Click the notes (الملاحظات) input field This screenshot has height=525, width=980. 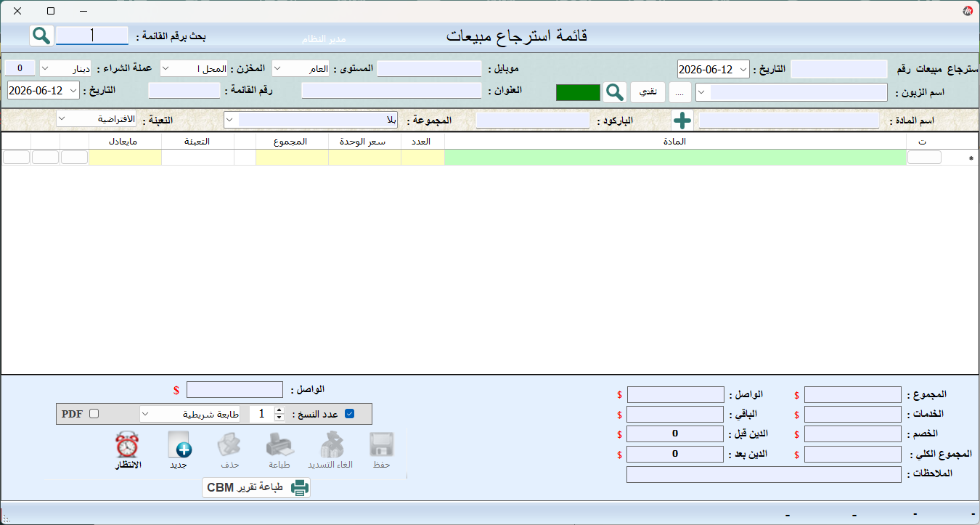[764, 475]
